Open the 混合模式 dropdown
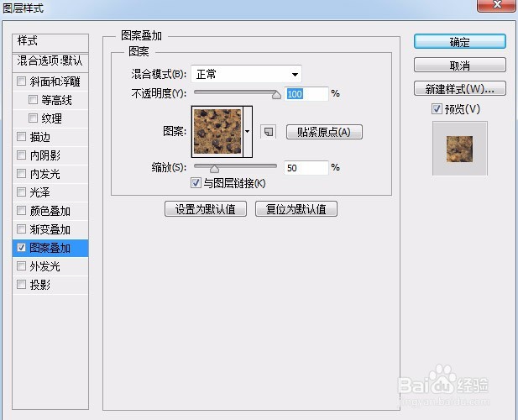 pos(247,74)
